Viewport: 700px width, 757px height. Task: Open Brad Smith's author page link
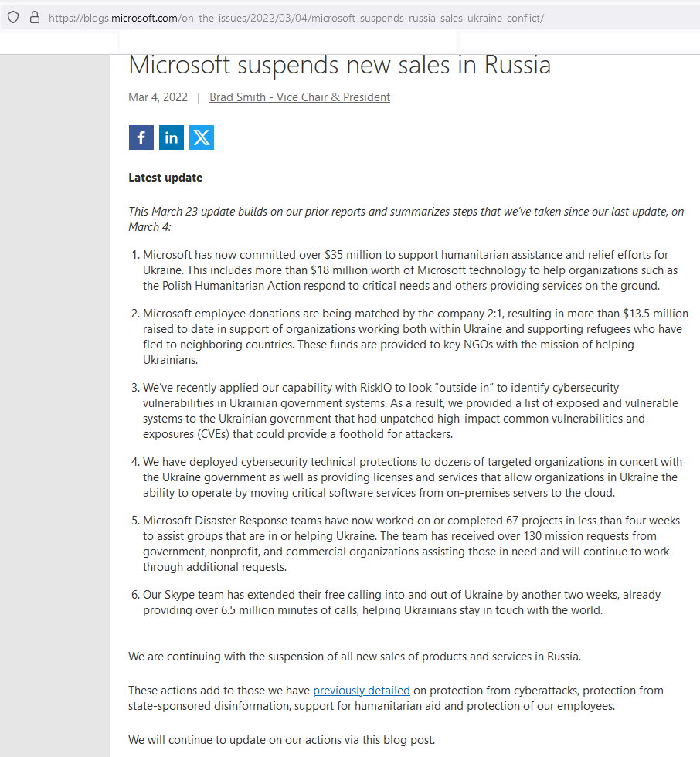tap(300, 97)
